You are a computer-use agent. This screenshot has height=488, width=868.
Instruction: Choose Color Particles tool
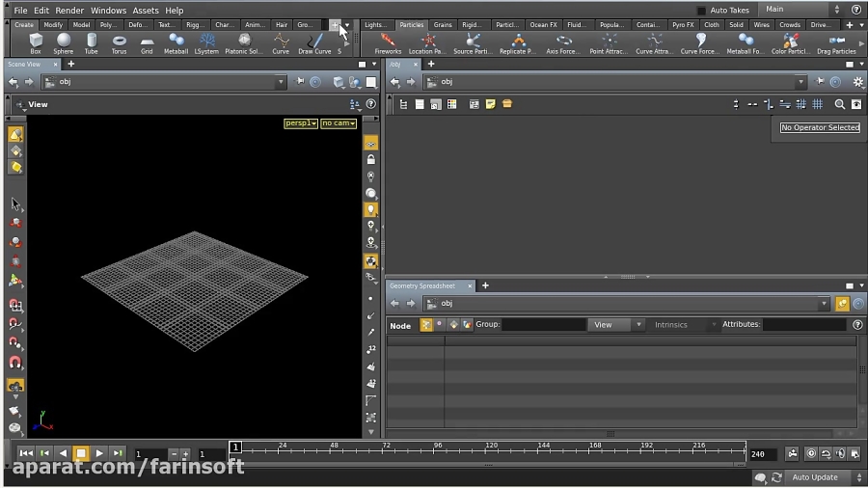[x=791, y=43]
